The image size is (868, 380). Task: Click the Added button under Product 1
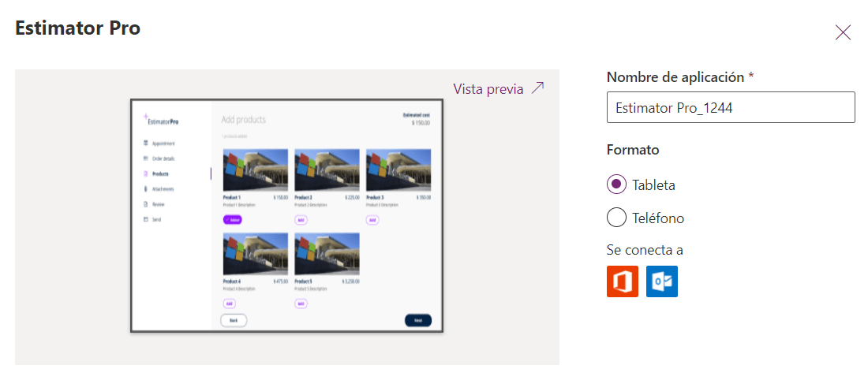tap(232, 220)
